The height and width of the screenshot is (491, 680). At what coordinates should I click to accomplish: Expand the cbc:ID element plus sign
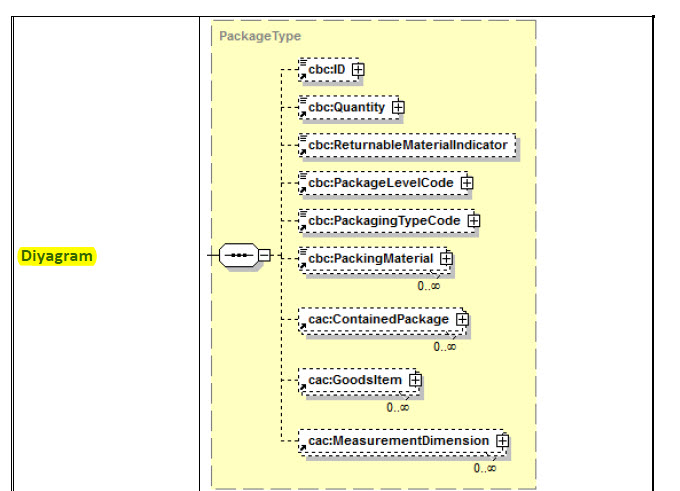[x=358, y=69]
